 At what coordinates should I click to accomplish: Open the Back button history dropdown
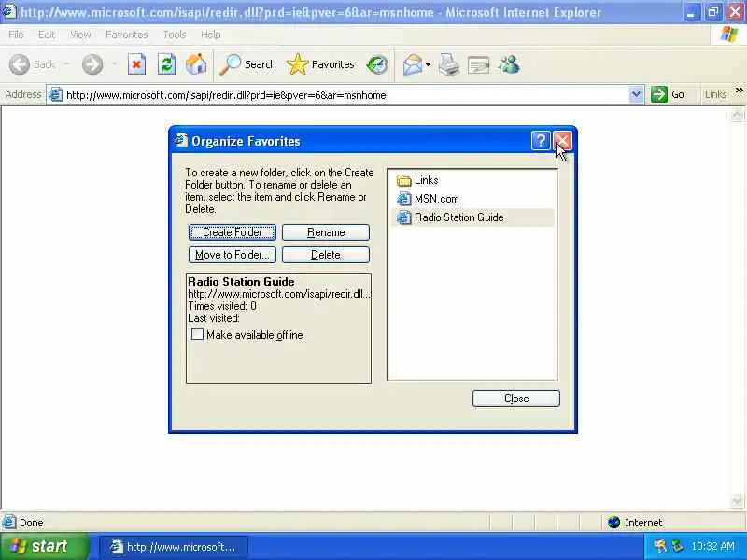pyautogui.click(x=66, y=64)
